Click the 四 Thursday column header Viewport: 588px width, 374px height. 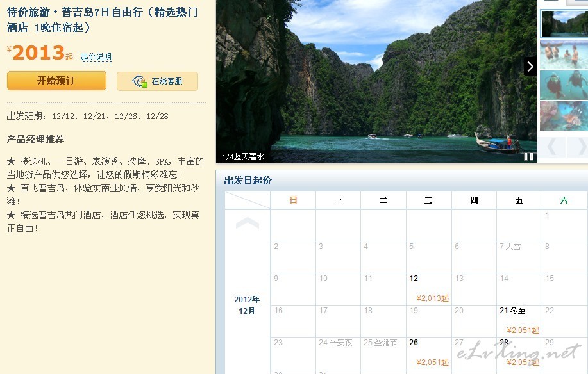(474, 200)
